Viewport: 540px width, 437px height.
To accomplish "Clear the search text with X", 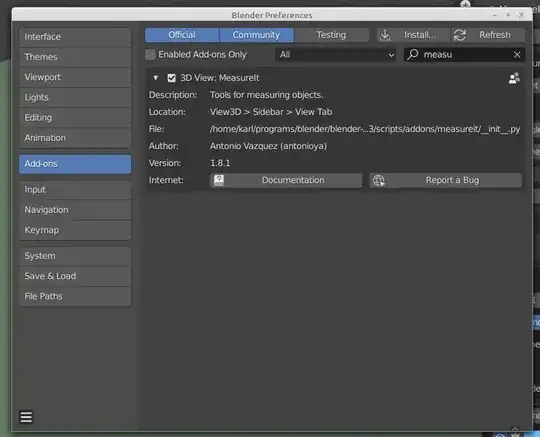I will [517, 55].
